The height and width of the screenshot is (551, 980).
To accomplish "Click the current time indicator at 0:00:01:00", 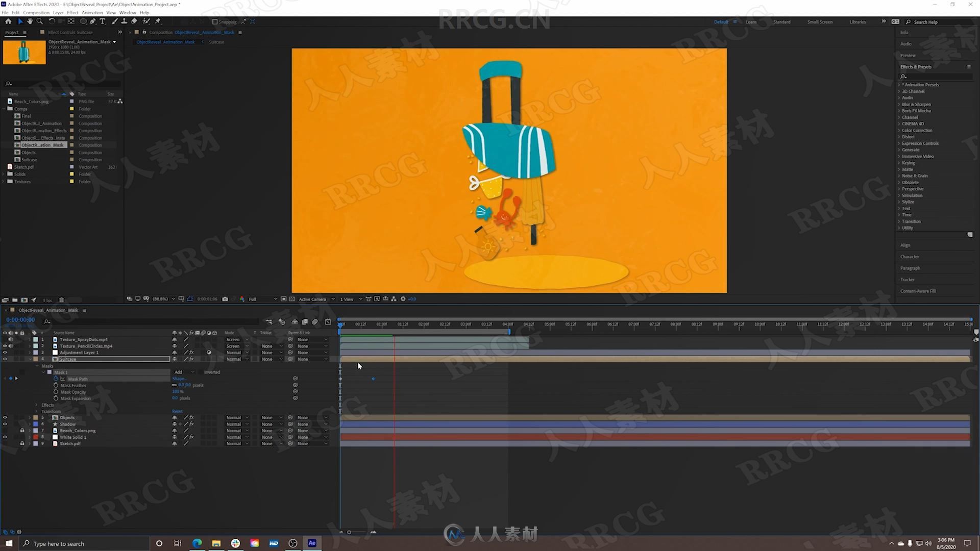I will point(383,325).
